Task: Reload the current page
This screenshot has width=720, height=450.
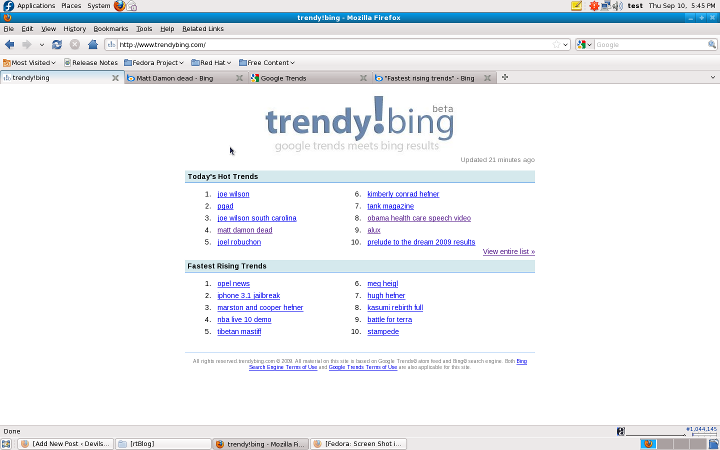Action: 57,45
